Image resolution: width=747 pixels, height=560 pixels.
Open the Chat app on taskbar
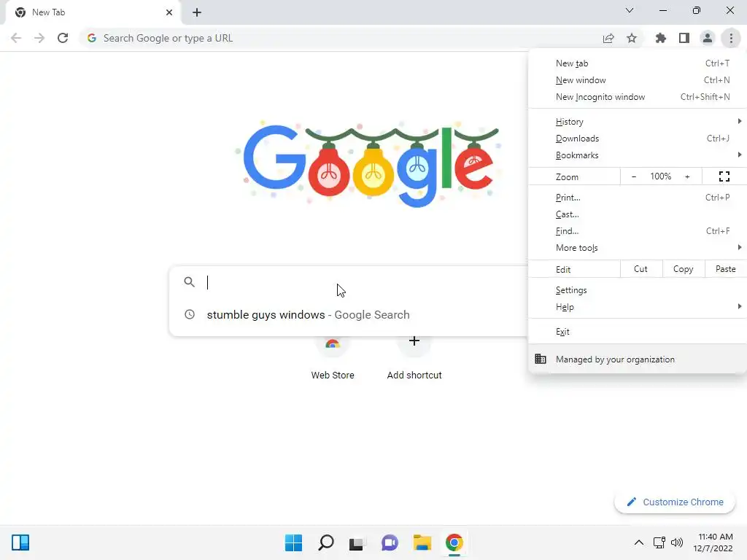click(x=390, y=542)
